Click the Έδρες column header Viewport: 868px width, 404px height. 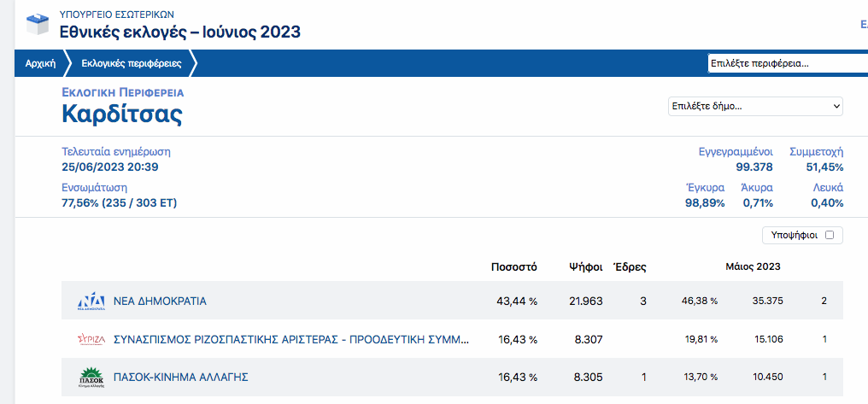630,266
